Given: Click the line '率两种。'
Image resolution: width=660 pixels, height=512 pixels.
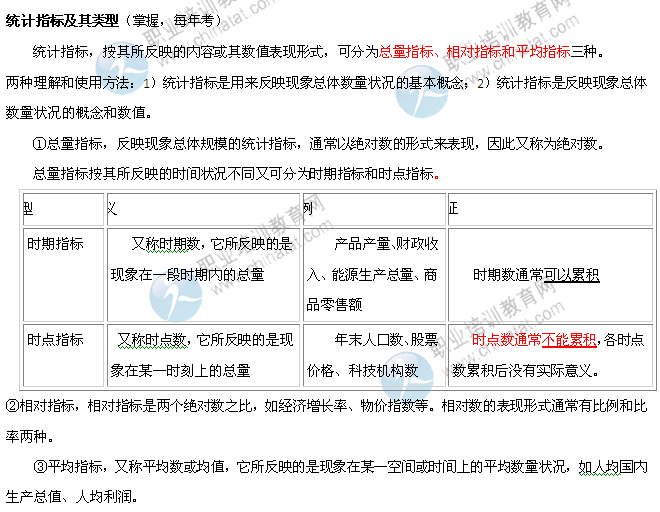Looking at the screenshot, I should point(30,437).
